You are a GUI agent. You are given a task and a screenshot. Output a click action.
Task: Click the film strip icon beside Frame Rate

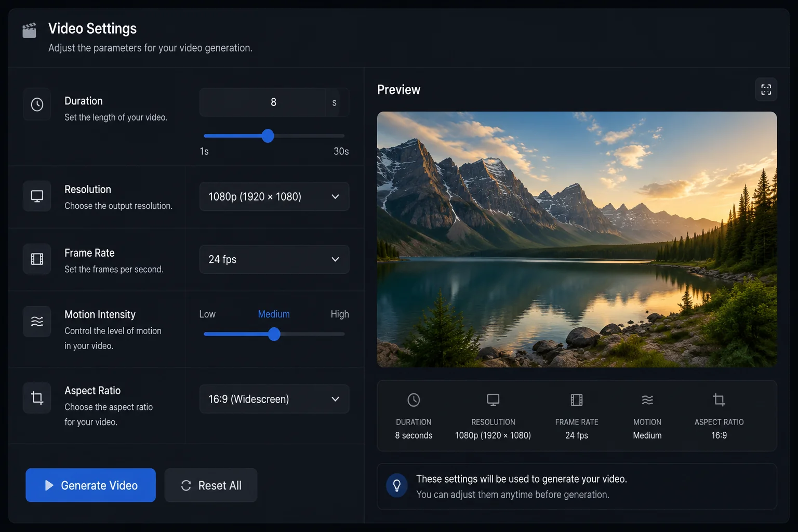point(37,259)
